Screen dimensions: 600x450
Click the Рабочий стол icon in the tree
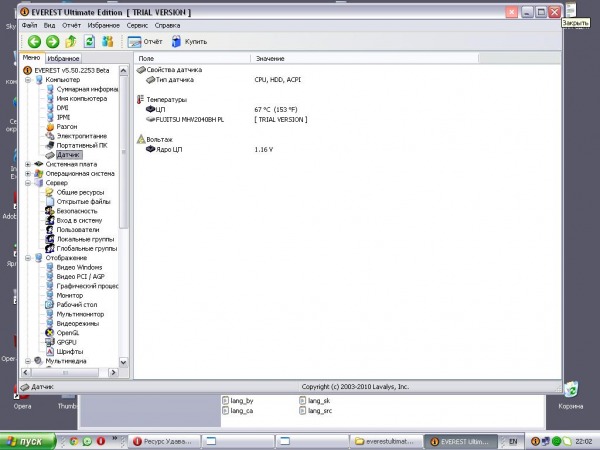click(x=50, y=305)
